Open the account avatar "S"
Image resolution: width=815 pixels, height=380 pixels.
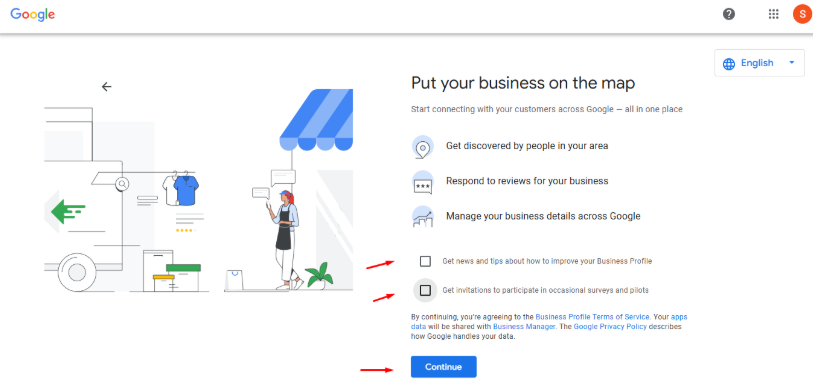coord(802,14)
